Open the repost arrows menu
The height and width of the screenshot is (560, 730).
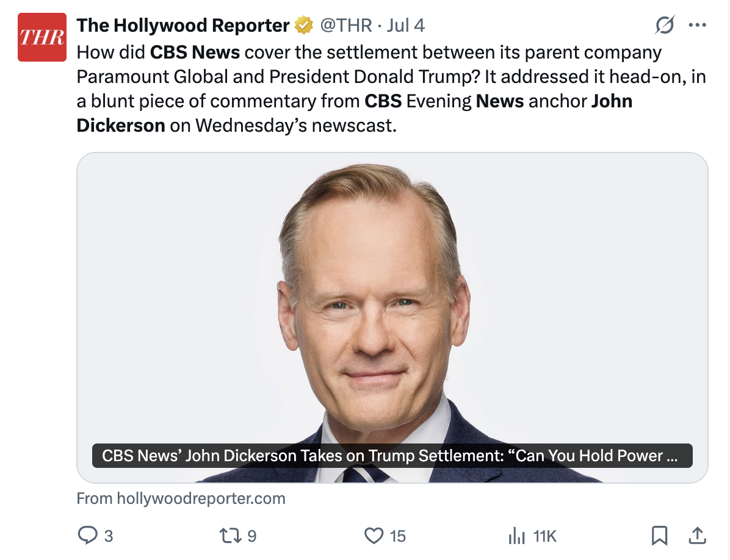point(229,536)
